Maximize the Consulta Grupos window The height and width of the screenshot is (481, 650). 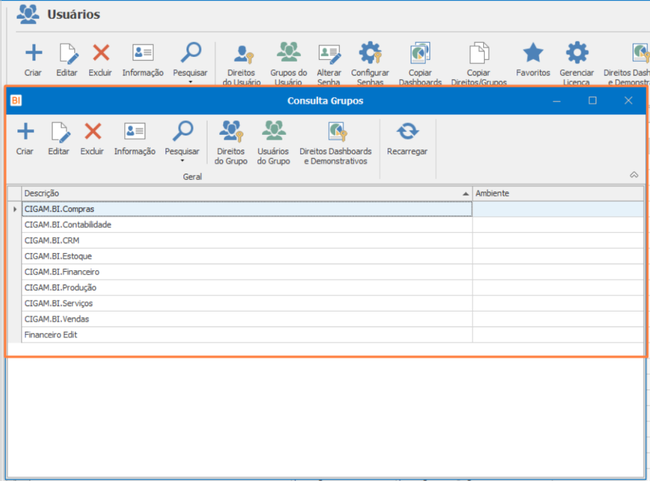(592, 100)
